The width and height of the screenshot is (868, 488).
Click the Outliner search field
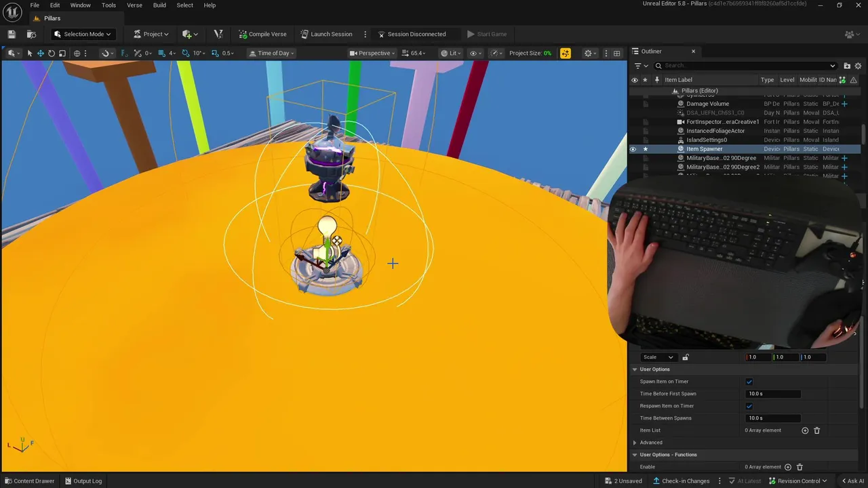[x=746, y=66]
